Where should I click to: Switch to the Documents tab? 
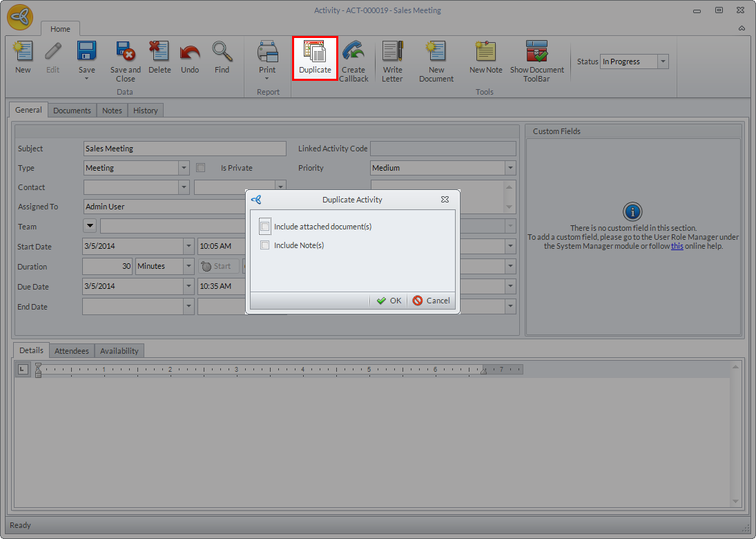[72, 111]
